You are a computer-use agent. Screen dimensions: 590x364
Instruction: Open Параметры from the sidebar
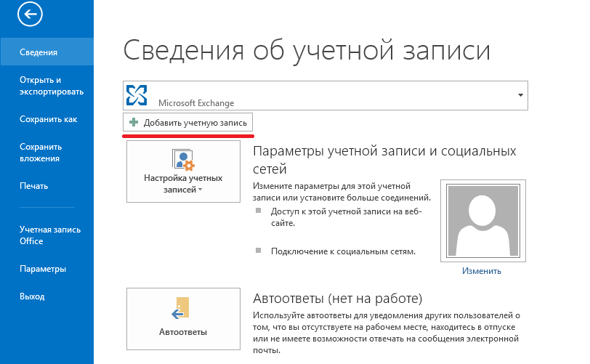click(x=43, y=269)
